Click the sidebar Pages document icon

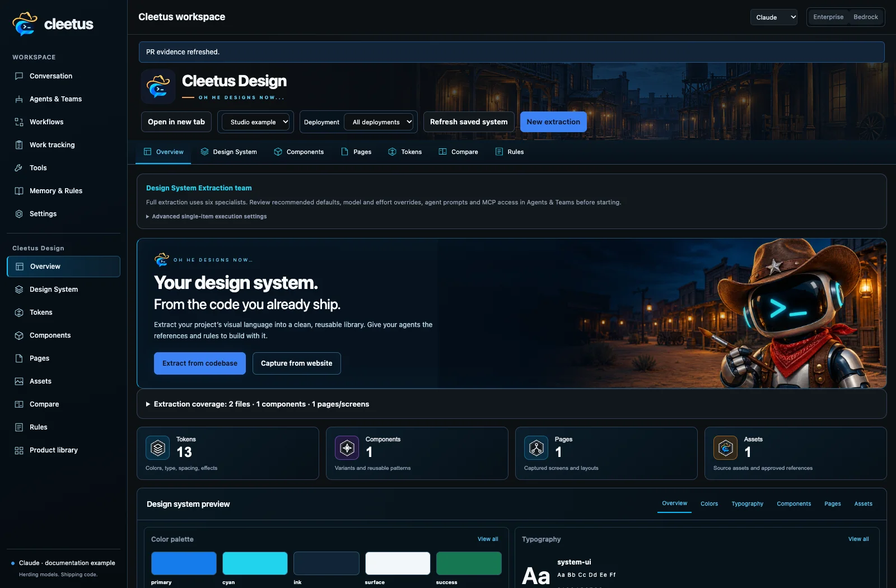tap(19, 358)
